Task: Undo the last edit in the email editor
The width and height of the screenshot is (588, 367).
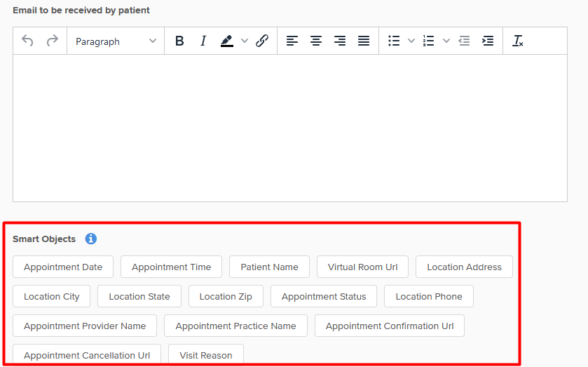Action: [x=27, y=41]
